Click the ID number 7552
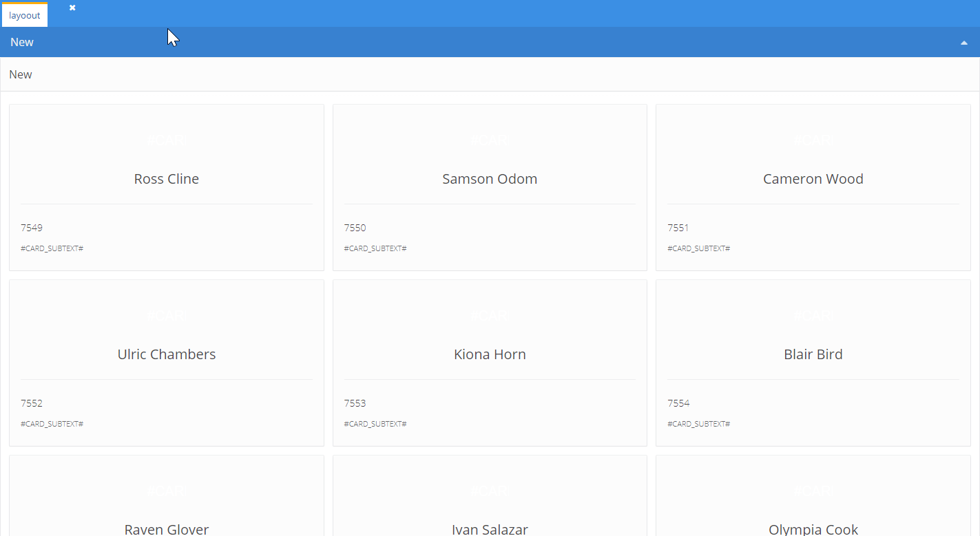This screenshot has height=536, width=980. [32, 403]
